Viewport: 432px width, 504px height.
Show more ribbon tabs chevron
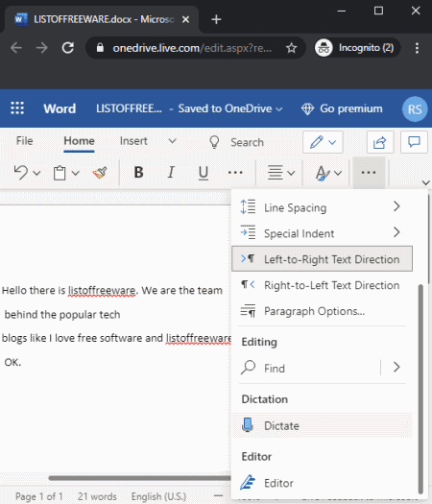pos(173,141)
